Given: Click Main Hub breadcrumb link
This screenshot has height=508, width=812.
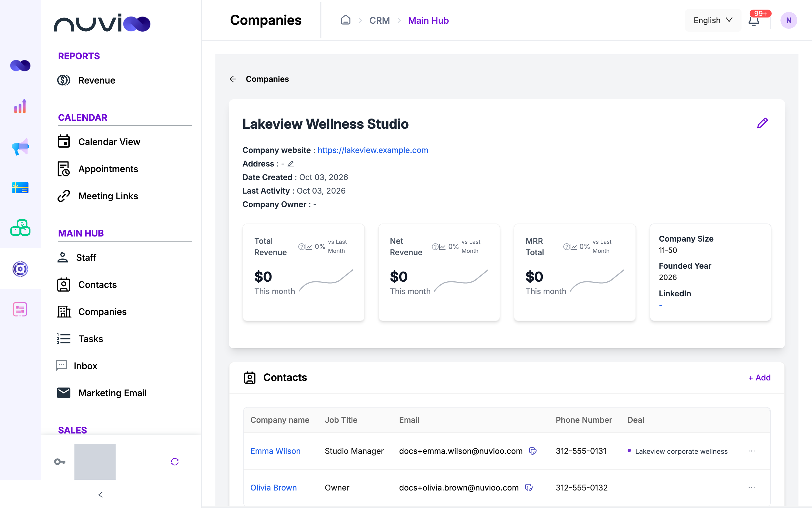Looking at the screenshot, I should [x=428, y=21].
